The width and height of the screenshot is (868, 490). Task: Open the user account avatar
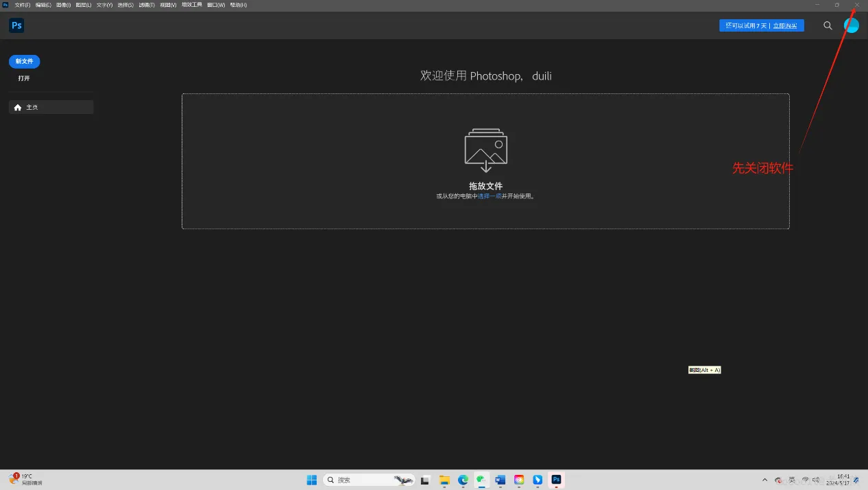(851, 25)
